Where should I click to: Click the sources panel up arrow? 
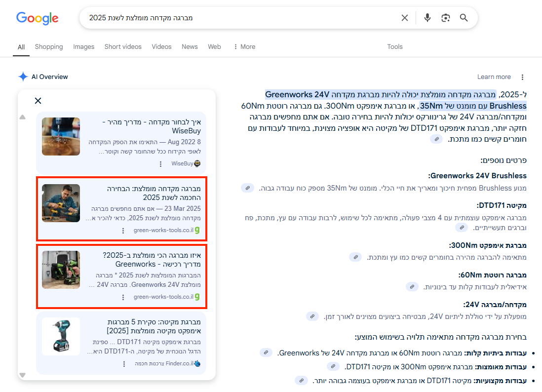[x=23, y=117]
